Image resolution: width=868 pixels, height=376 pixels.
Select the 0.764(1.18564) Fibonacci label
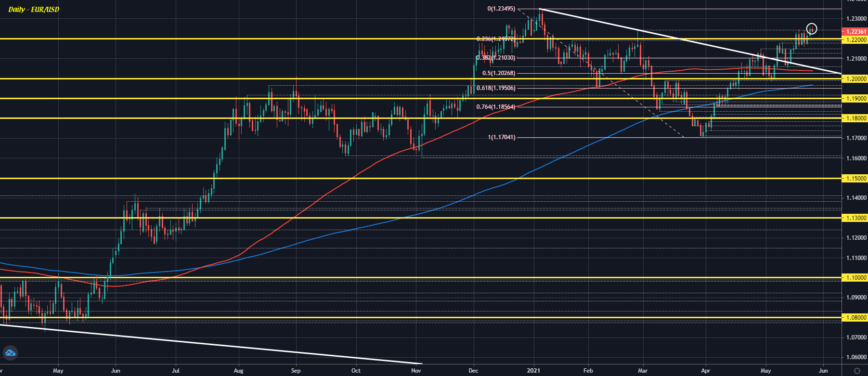click(x=496, y=107)
